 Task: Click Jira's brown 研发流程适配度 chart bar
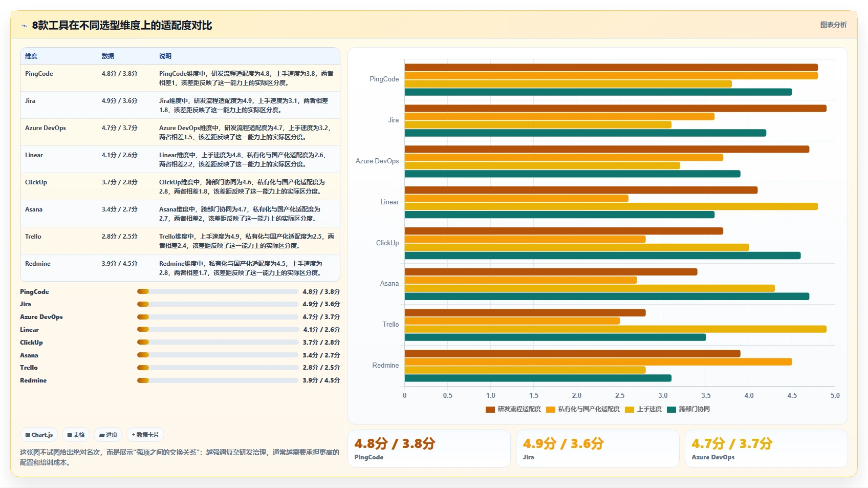click(615, 109)
